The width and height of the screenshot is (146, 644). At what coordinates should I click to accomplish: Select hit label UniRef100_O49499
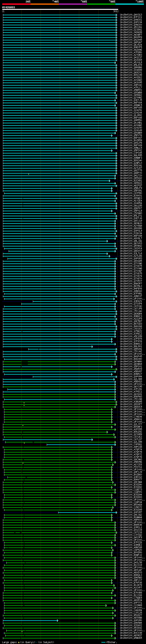(131, 32)
